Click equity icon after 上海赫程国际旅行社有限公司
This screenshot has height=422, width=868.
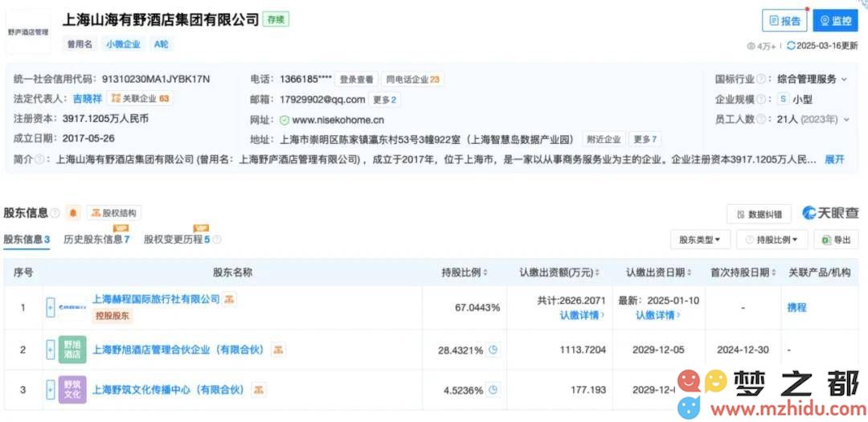coord(229,299)
